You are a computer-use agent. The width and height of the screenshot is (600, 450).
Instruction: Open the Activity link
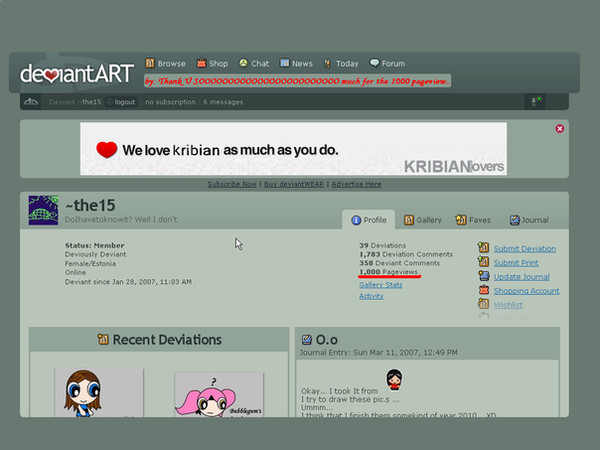371,296
